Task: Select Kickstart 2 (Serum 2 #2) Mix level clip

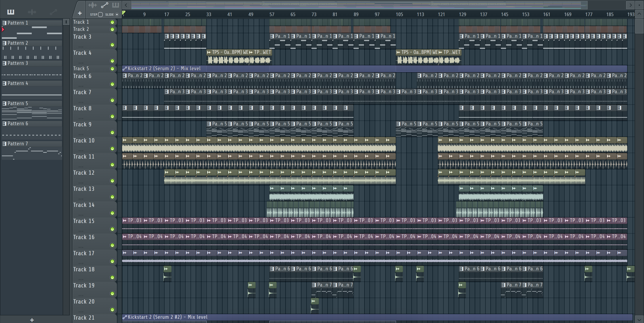Action: coord(377,317)
